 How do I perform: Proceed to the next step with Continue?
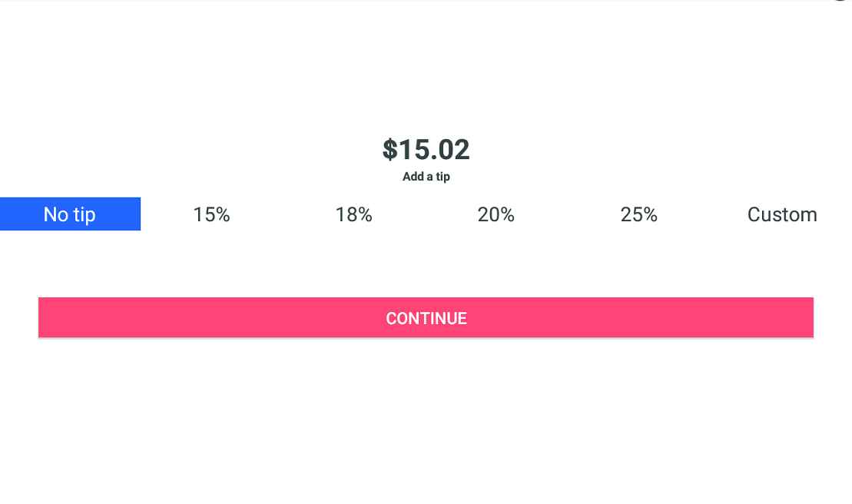(x=426, y=317)
